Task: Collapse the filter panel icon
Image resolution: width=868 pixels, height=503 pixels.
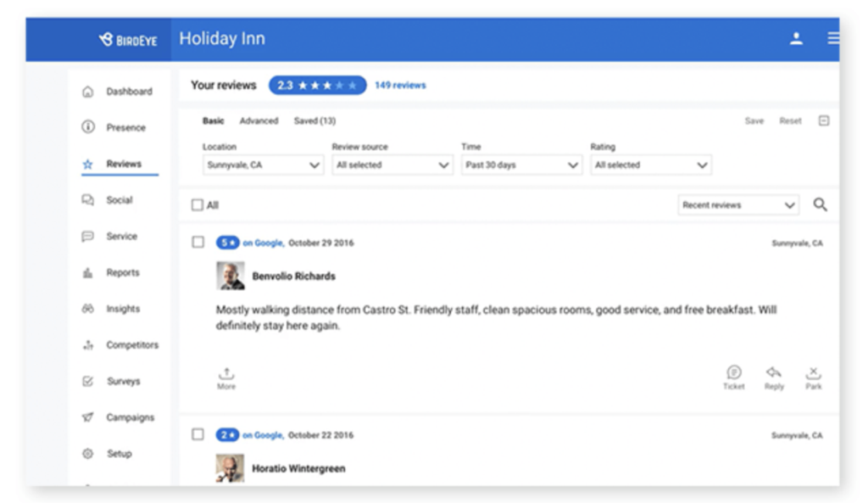Action: pyautogui.click(x=824, y=120)
